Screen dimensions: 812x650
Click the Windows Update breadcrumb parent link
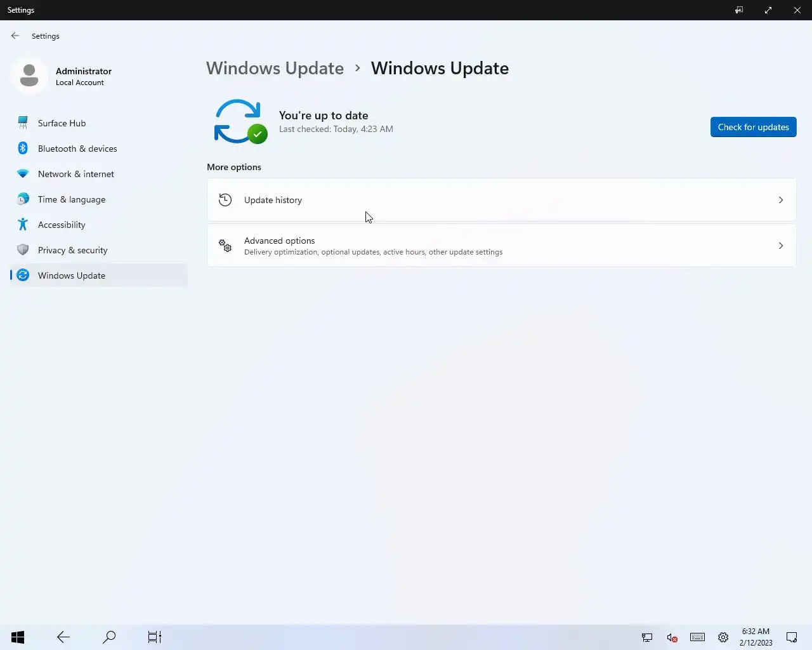(275, 68)
